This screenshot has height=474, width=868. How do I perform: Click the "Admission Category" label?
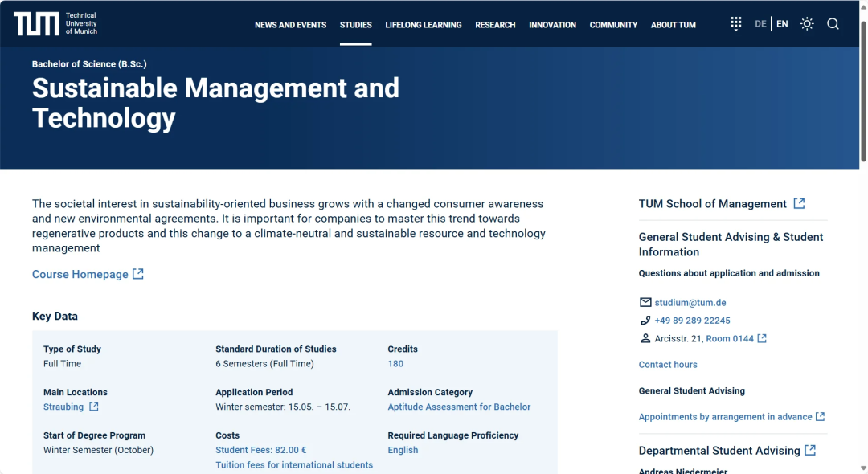430,392
